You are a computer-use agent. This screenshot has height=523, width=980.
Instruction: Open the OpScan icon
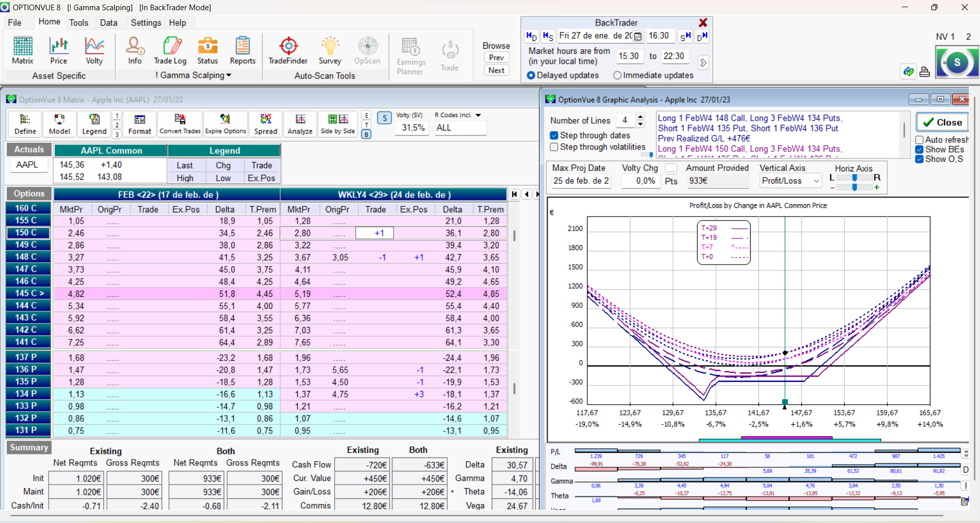(367, 51)
